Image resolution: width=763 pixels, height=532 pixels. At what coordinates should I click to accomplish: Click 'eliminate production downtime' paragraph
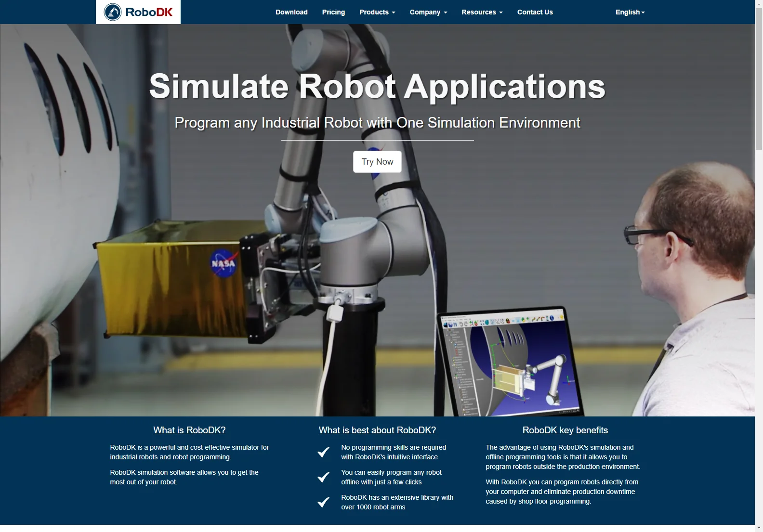562,492
